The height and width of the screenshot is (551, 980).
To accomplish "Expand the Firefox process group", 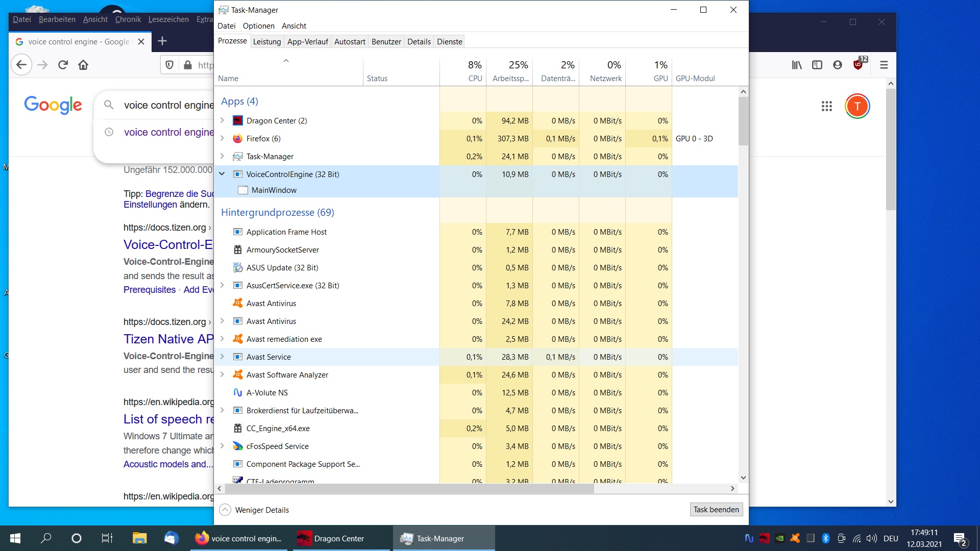I will 222,138.
